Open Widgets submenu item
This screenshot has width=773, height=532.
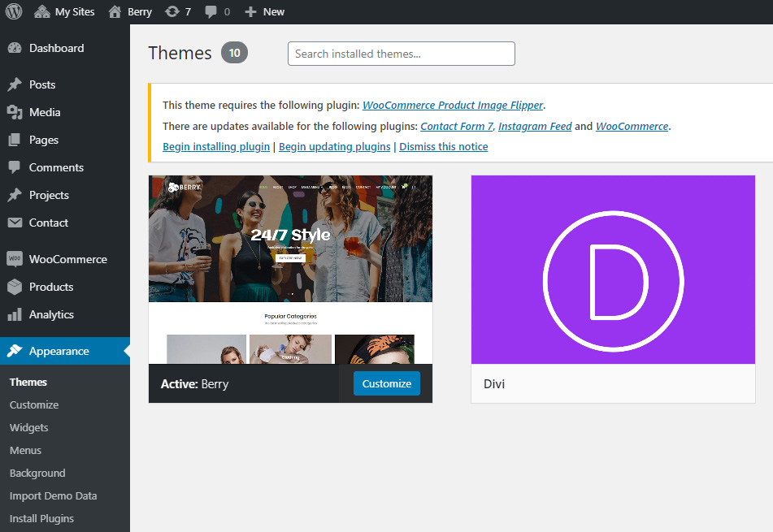pyautogui.click(x=28, y=427)
